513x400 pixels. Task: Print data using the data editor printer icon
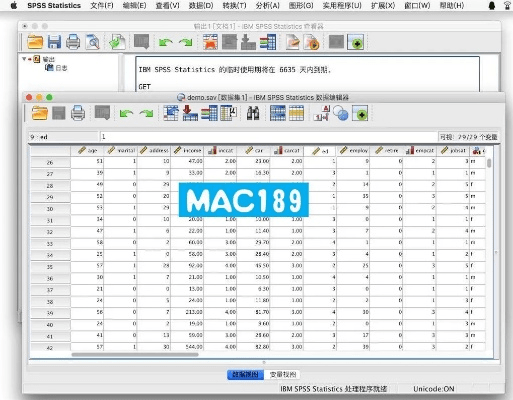coord(78,113)
